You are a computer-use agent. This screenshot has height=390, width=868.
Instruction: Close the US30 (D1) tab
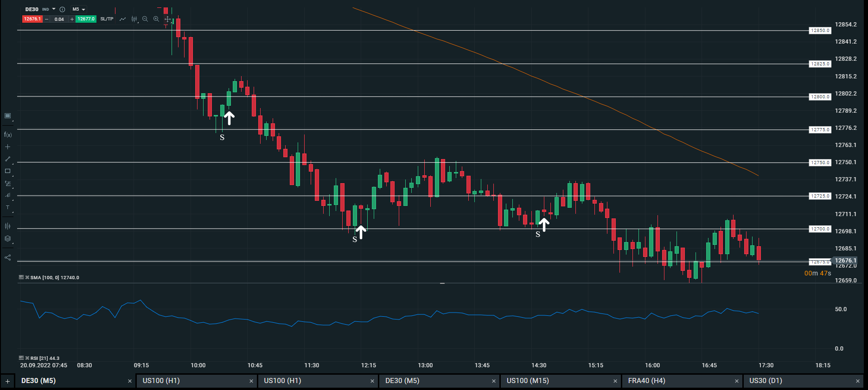click(858, 381)
